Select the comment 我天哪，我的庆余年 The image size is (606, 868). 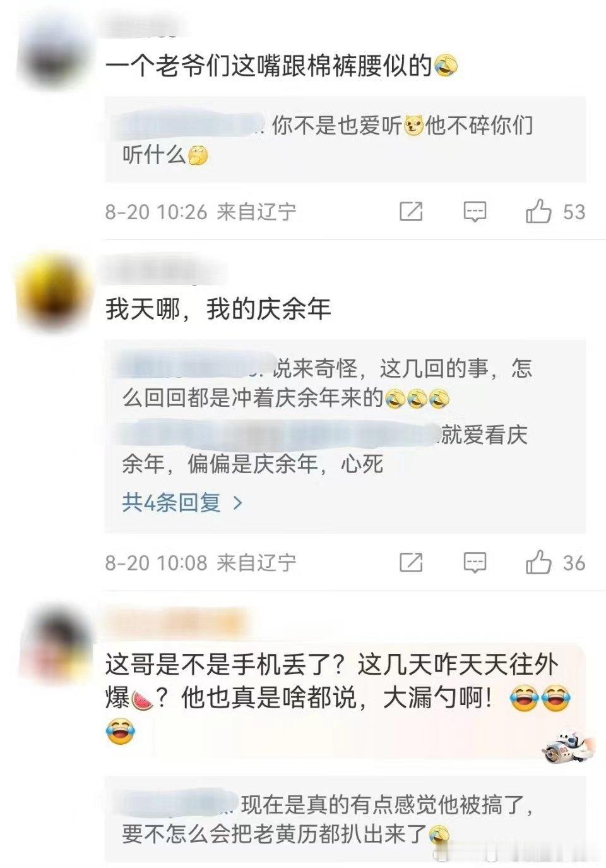coord(218,309)
